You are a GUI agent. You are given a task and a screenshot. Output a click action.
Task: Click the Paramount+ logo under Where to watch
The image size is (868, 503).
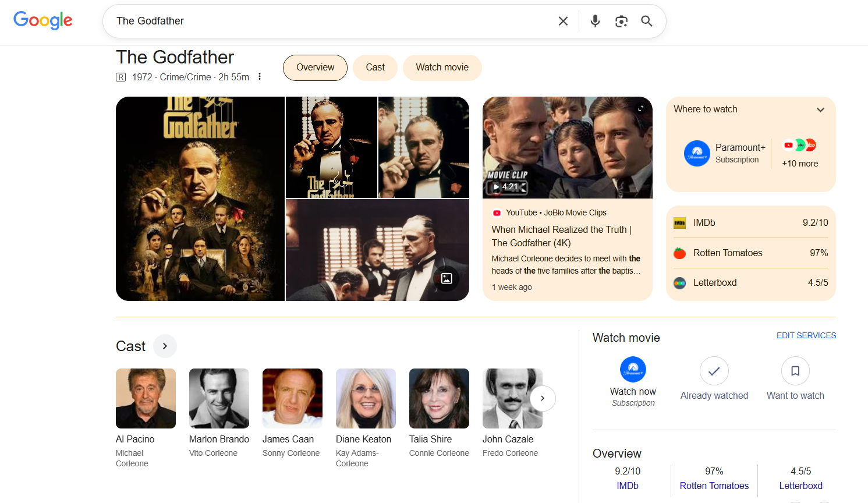tap(697, 154)
